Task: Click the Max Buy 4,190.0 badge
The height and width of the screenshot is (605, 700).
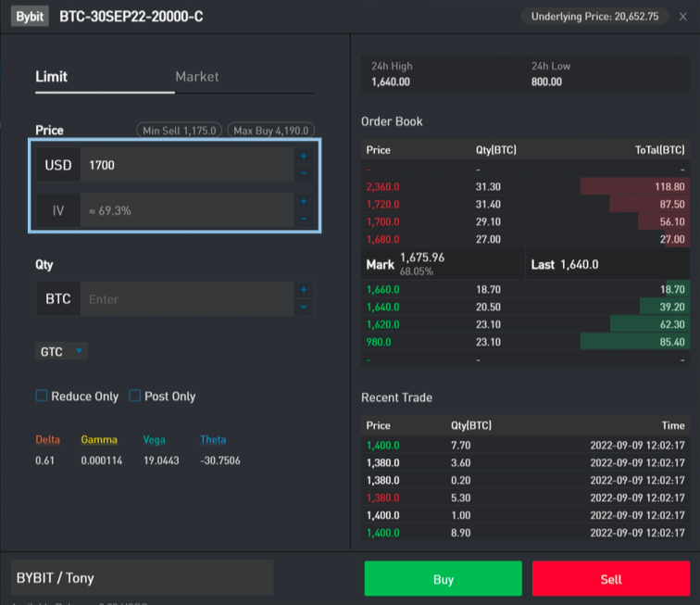Action: click(271, 131)
